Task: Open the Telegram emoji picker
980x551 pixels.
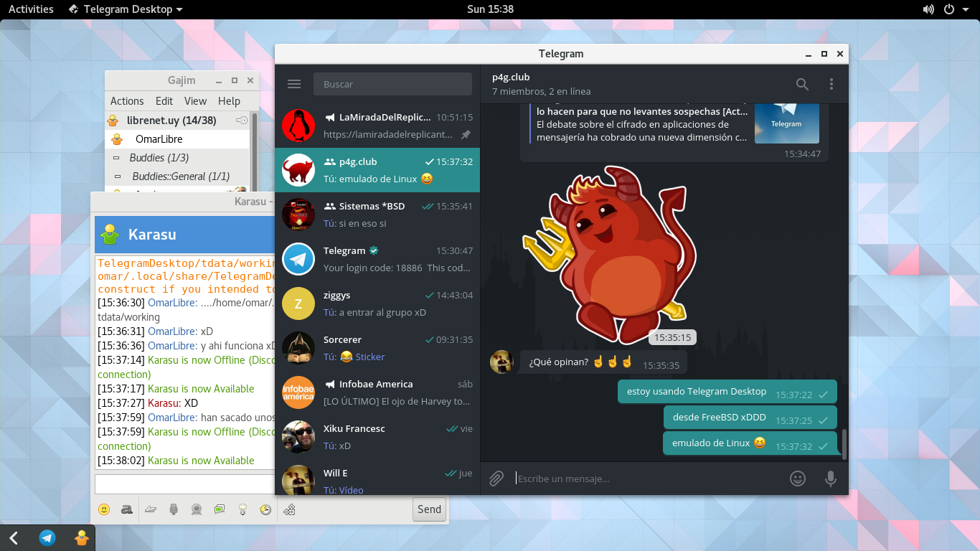Action: pyautogui.click(x=798, y=479)
